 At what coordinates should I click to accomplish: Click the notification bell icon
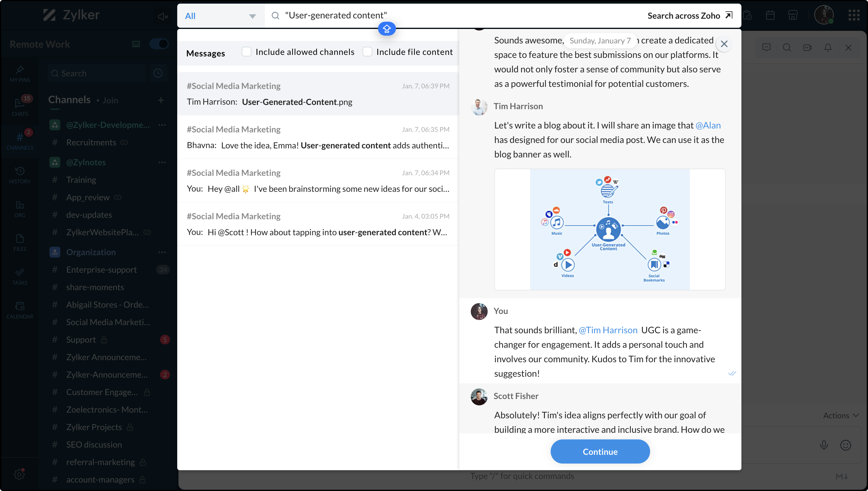[x=828, y=48]
